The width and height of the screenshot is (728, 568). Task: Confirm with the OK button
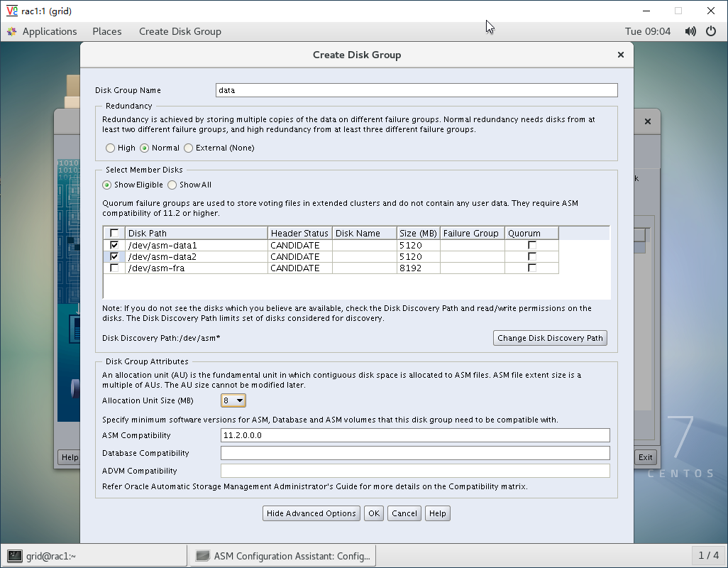[x=374, y=513]
